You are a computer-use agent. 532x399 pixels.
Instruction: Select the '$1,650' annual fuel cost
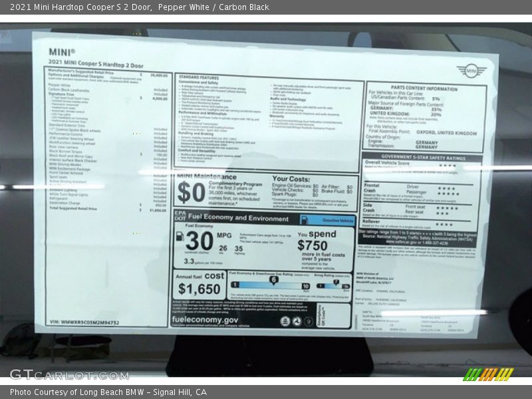(x=199, y=289)
